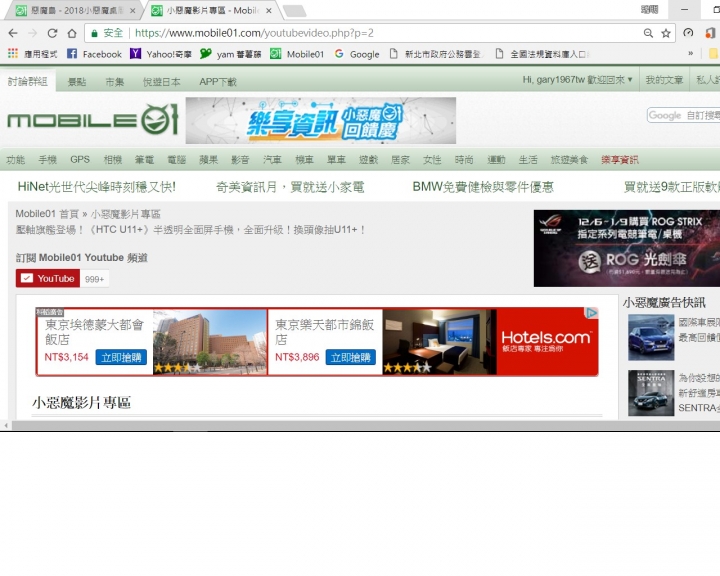Open the 機車 category menu

[x=304, y=159]
